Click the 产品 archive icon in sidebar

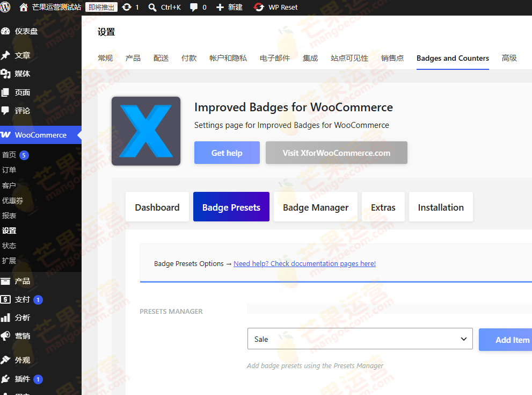point(5,281)
